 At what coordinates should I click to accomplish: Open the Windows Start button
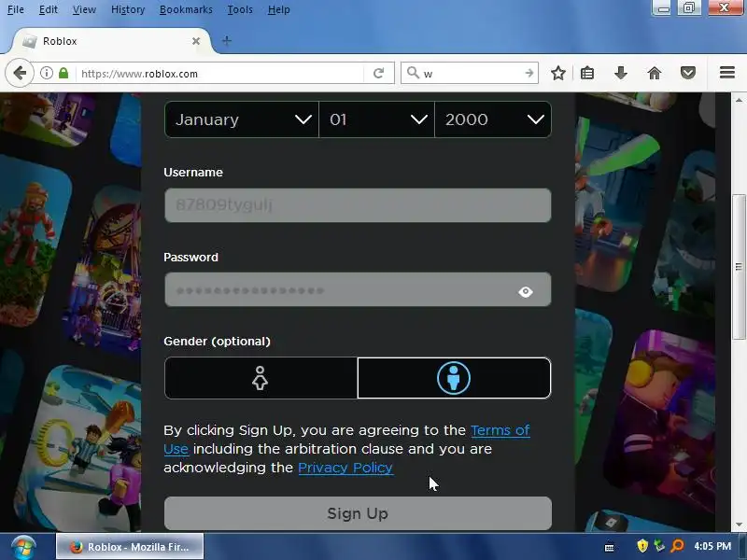coord(23,548)
